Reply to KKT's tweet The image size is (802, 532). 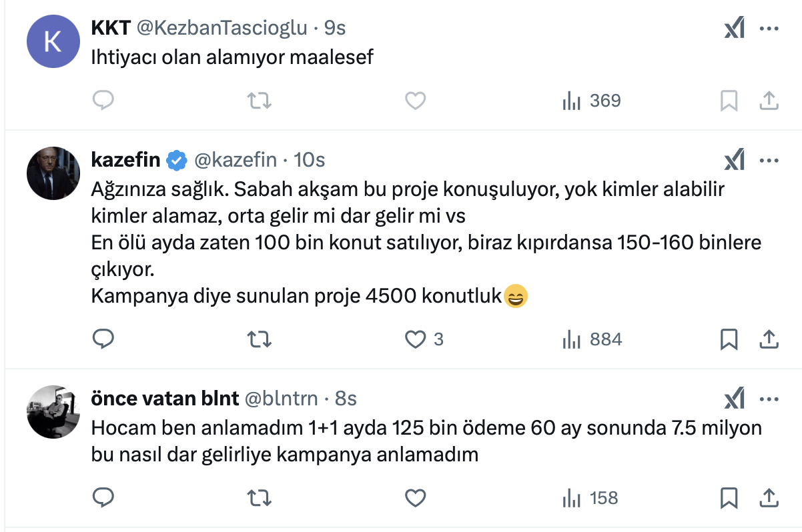(103, 101)
